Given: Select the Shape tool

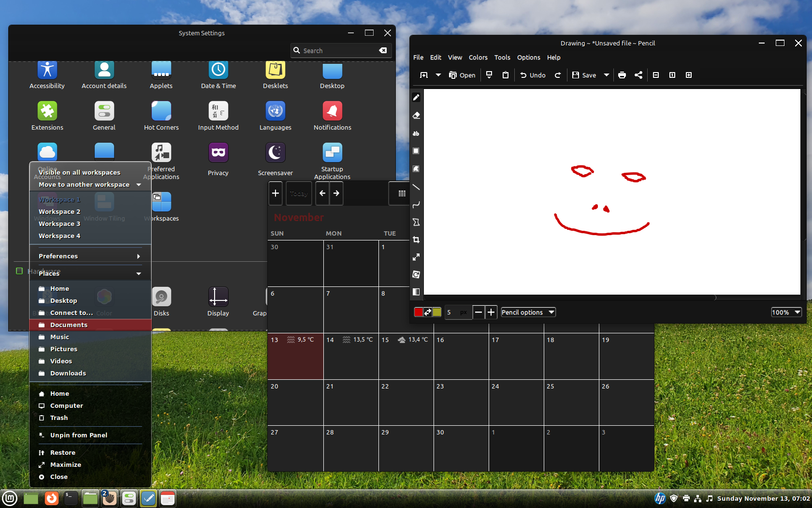Looking at the screenshot, I should [x=416, y=222].
